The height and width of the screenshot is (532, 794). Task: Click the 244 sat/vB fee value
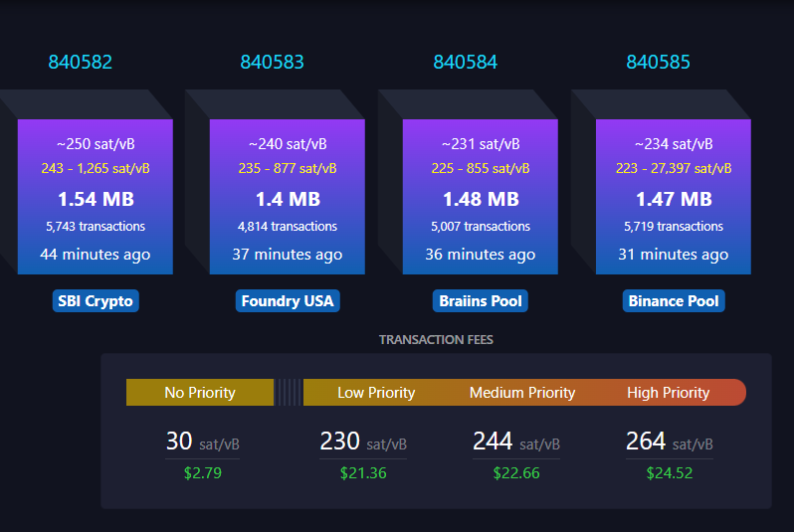(x=516, y=442)
